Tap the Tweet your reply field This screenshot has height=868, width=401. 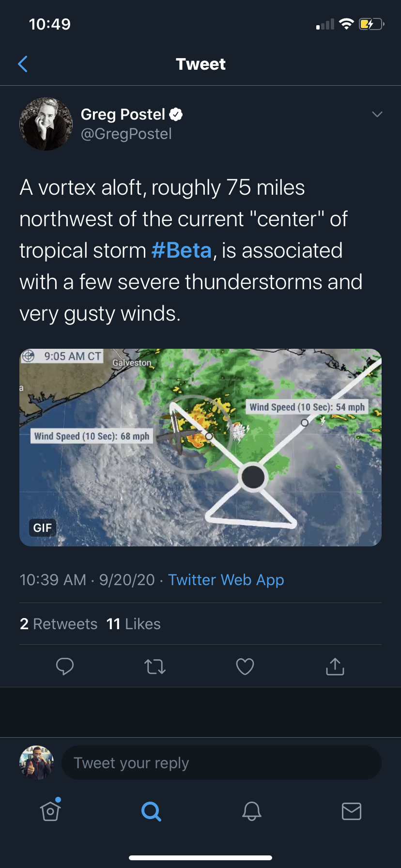coord(221,763)
